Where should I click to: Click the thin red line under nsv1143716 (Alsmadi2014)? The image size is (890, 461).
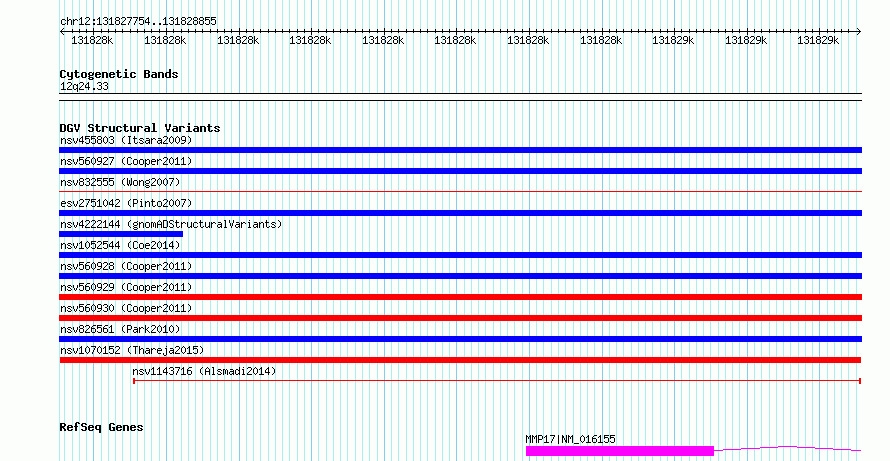pyautogui.click(x=497, y=381)
